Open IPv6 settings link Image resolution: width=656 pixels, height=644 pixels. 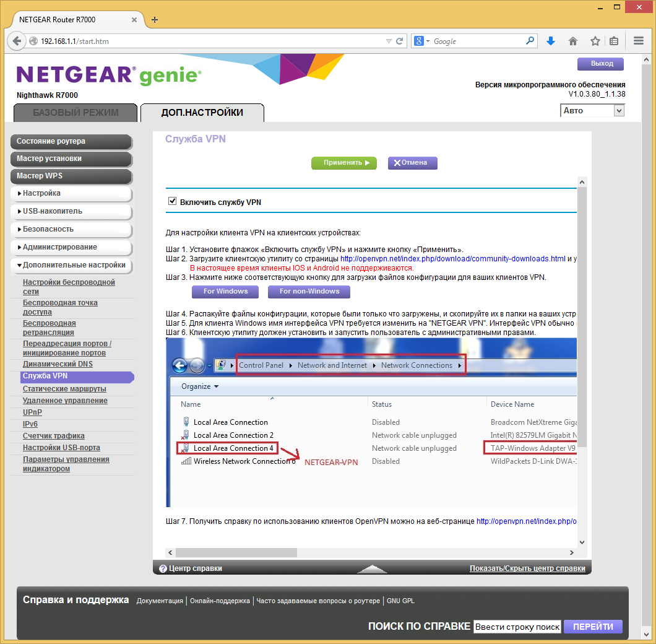[x=30, y=424]
